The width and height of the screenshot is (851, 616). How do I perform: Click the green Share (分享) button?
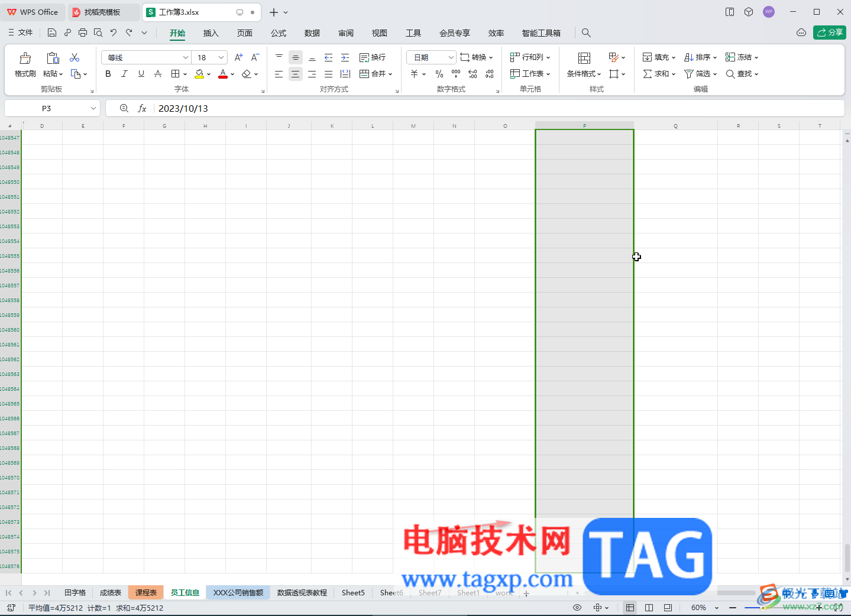[830, 33]
